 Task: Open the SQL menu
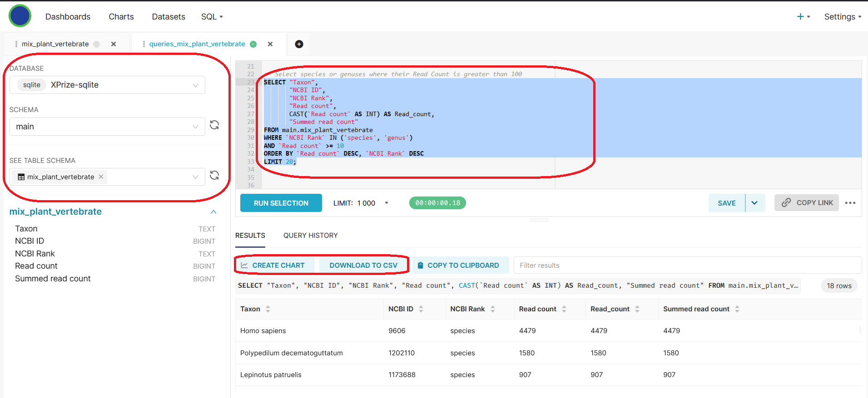pos(212,17)
